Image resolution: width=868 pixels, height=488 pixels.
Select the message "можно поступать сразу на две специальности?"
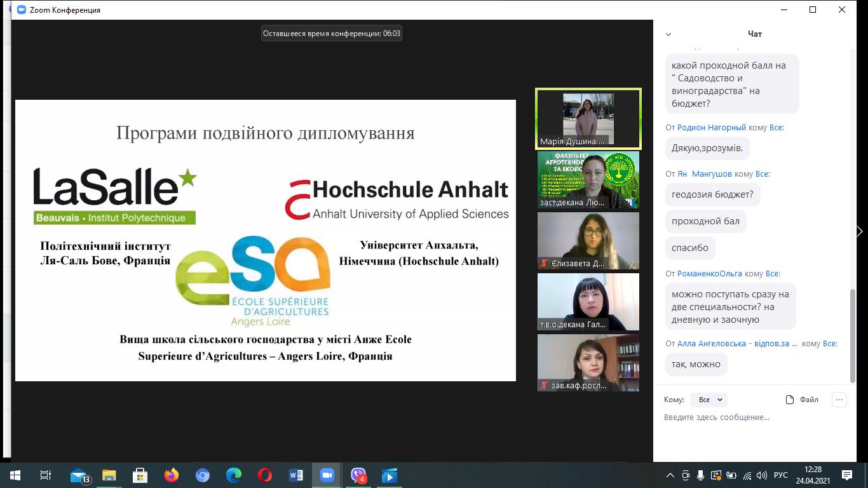(730, 307)
